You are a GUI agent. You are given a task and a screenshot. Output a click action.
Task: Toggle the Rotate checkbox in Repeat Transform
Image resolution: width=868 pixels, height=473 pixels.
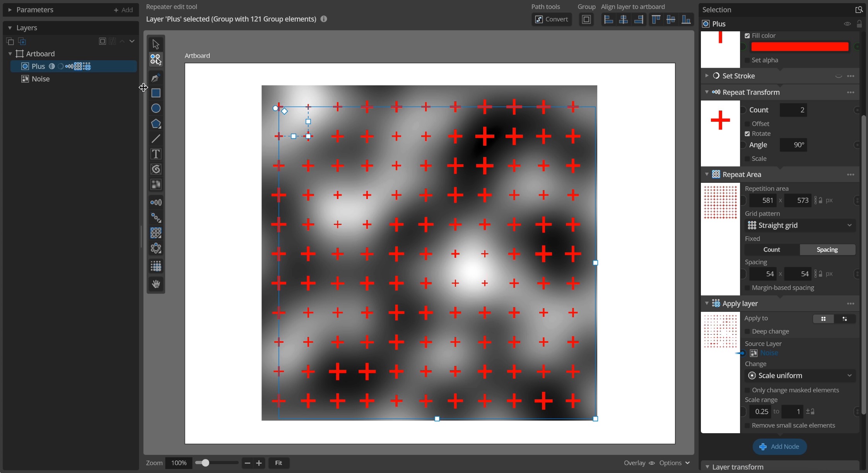748,133
